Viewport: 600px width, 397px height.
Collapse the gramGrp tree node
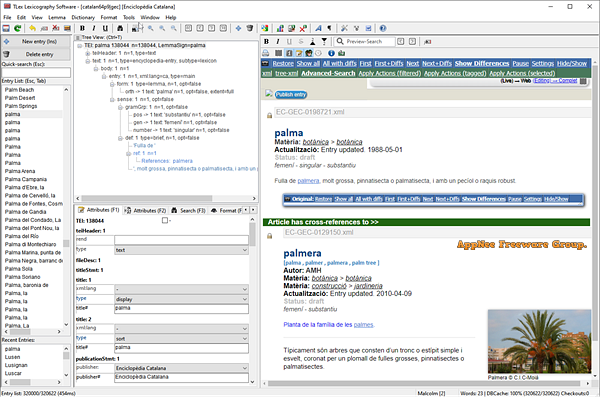(x=120, y=107)
